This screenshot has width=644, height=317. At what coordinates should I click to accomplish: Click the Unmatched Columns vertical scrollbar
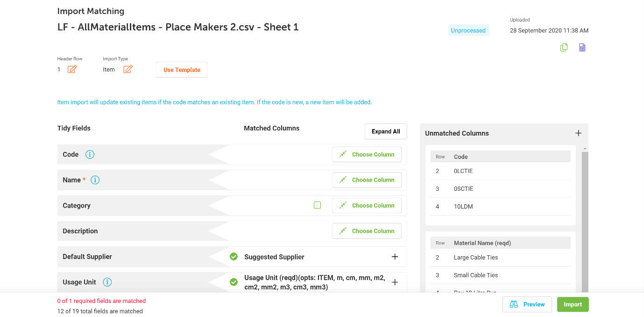(585, 220)
